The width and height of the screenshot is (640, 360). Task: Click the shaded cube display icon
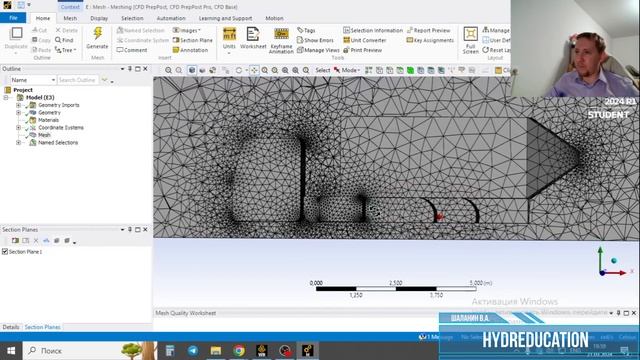[x=192, y=70]
